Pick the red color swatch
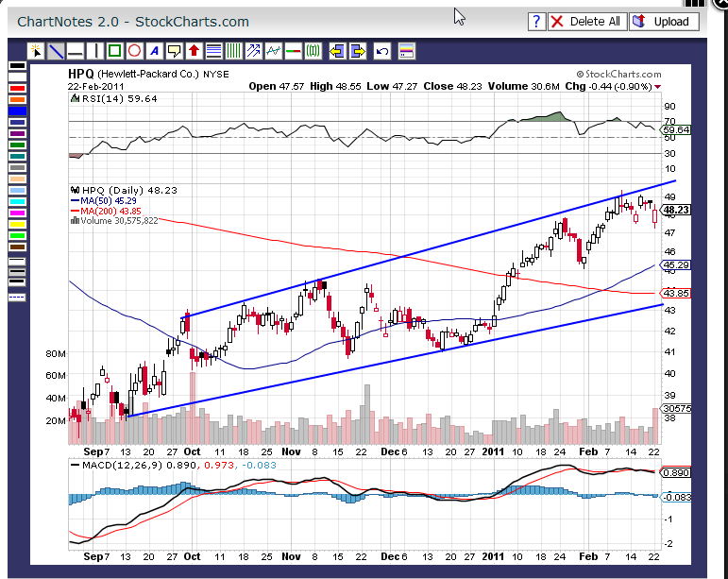The width and height of the screenshot is (728, 579). coord(17,88)
